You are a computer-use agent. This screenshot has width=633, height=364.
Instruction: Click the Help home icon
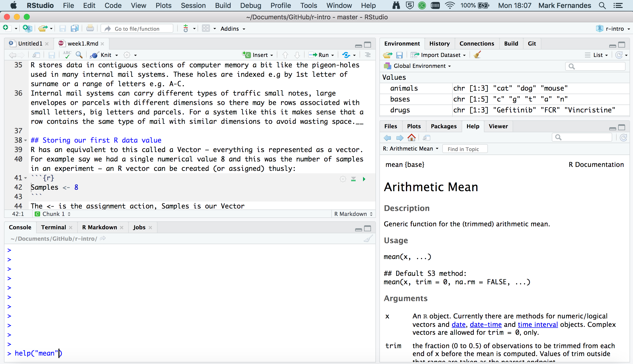tap(412, 137)
